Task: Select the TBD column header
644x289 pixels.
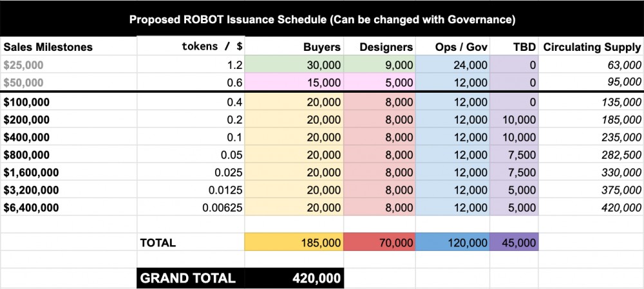Action: (524, 47)
